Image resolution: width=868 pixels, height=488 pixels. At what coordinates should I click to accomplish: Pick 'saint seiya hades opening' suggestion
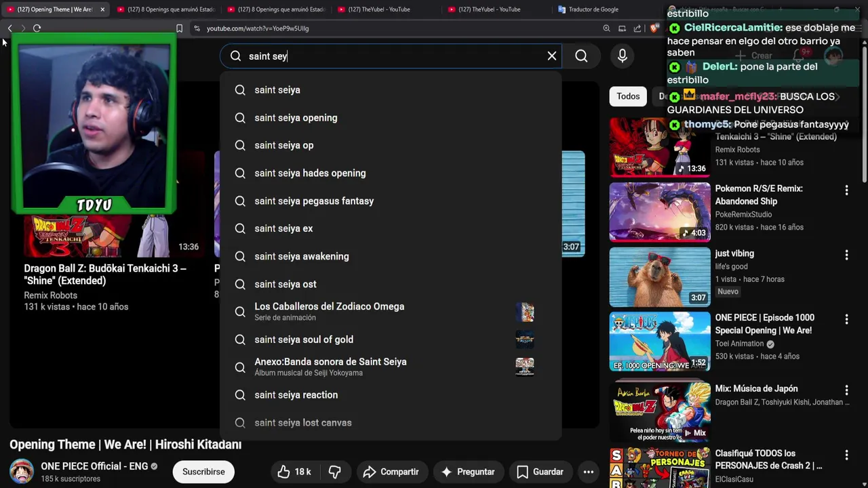[x=391, y=174]
